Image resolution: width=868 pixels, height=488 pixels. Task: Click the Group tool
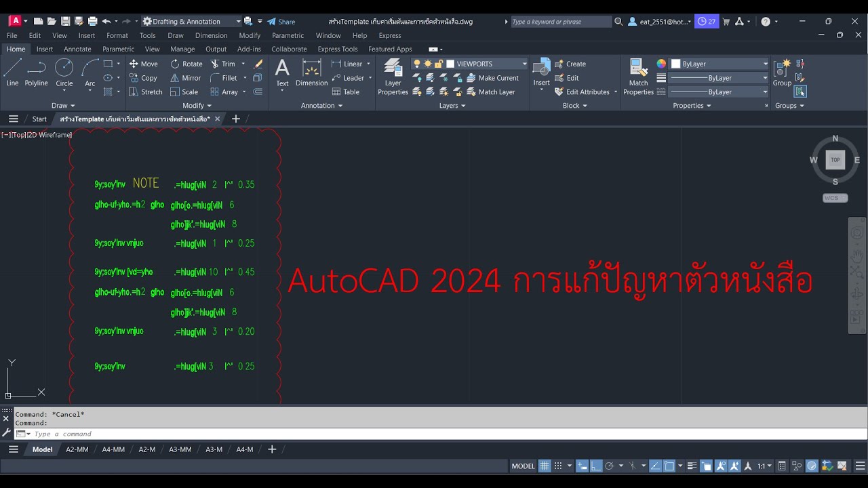782,73
